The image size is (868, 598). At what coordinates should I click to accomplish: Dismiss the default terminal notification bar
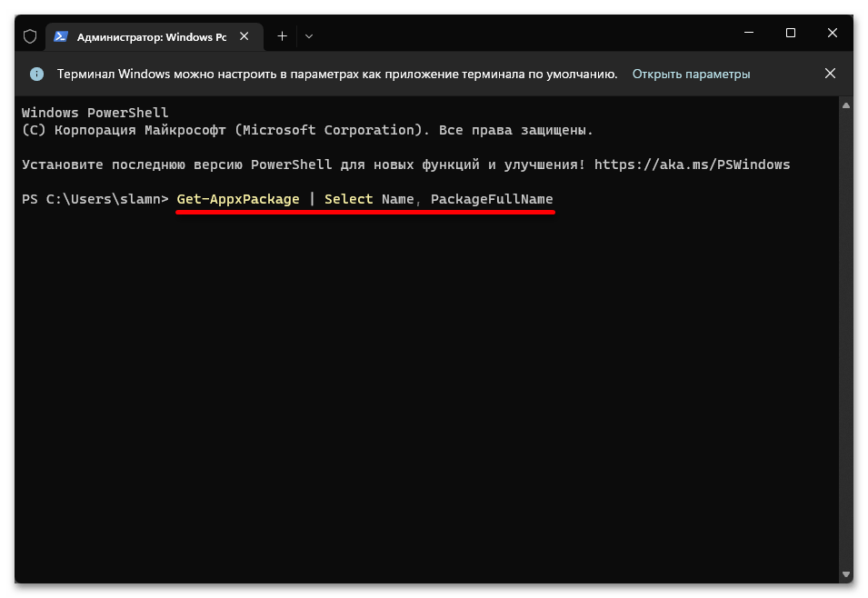tap(829, 74)
